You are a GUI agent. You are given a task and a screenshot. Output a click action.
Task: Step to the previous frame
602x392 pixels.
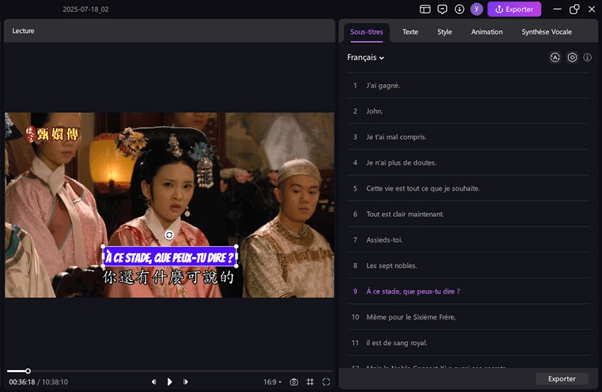pos(154,382)
